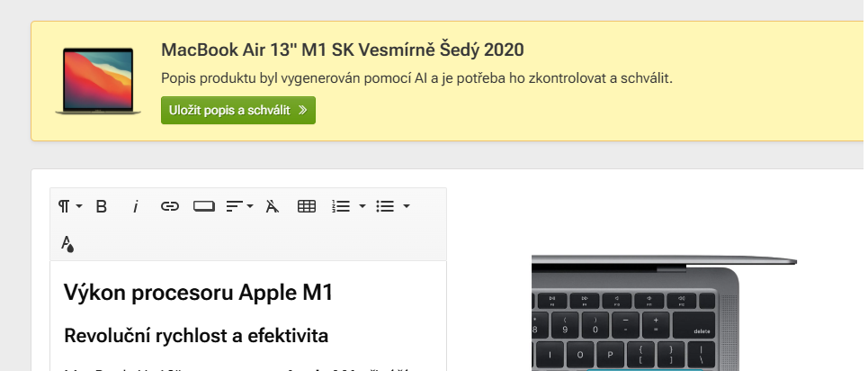The width and height of the screenshot is (868, 371).
Task: Click the pilcrow paragraph icon
Action: 64,206
